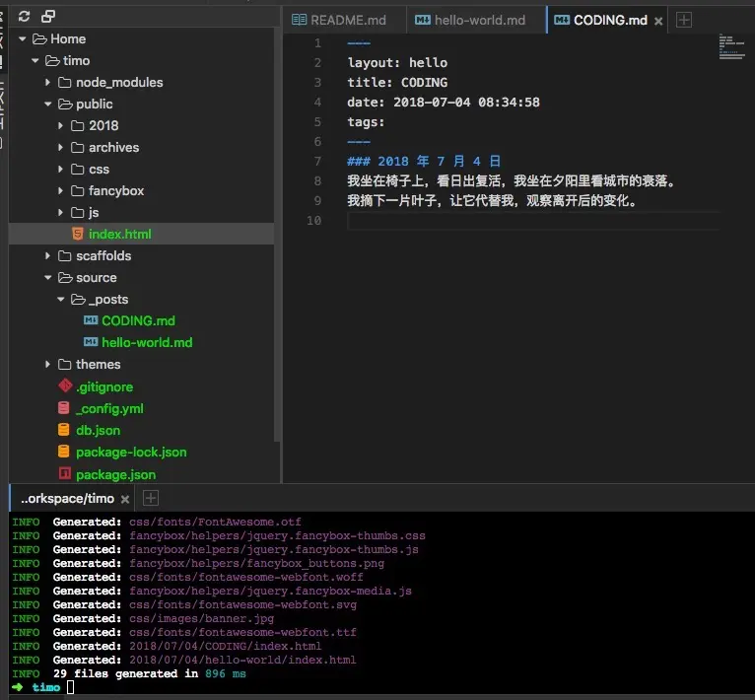This screenshot has height=700, width=755.
Task: Click the refresh file tree icon
Action: (x=24, y=17)
